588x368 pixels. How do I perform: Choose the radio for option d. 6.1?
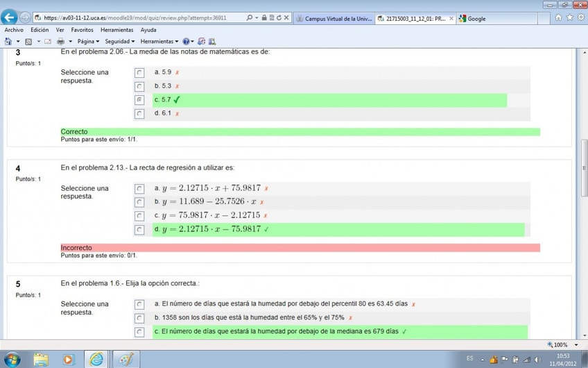pyautogui.click(x=139, y=114)
